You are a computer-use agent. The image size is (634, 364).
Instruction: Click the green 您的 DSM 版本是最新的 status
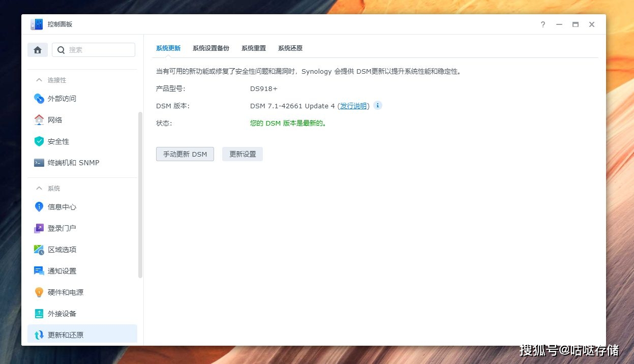click(x=288, y=123)
